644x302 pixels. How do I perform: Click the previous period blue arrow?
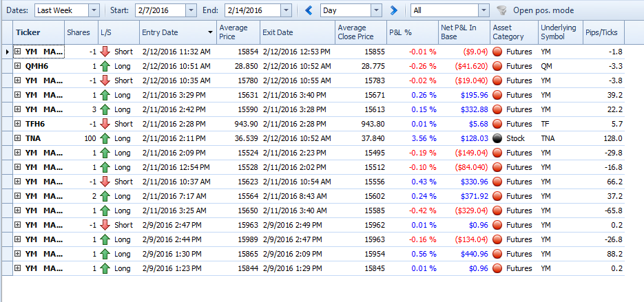(x=309, y=10)
